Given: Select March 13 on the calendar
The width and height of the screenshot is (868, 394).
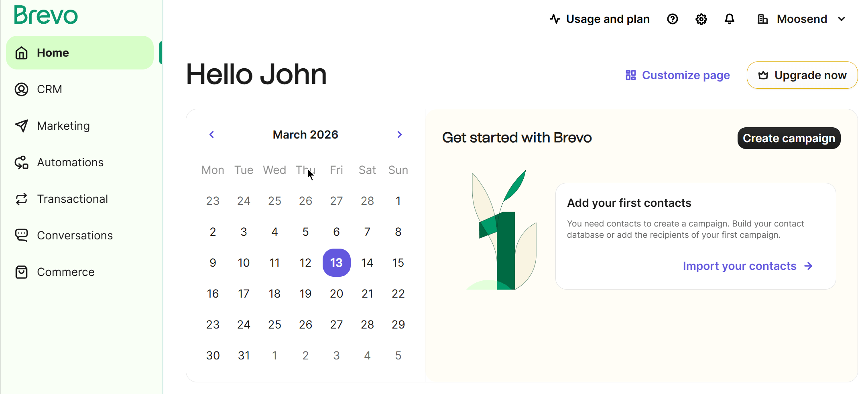Looking at the screenshot, I should (x=336, y=263).
